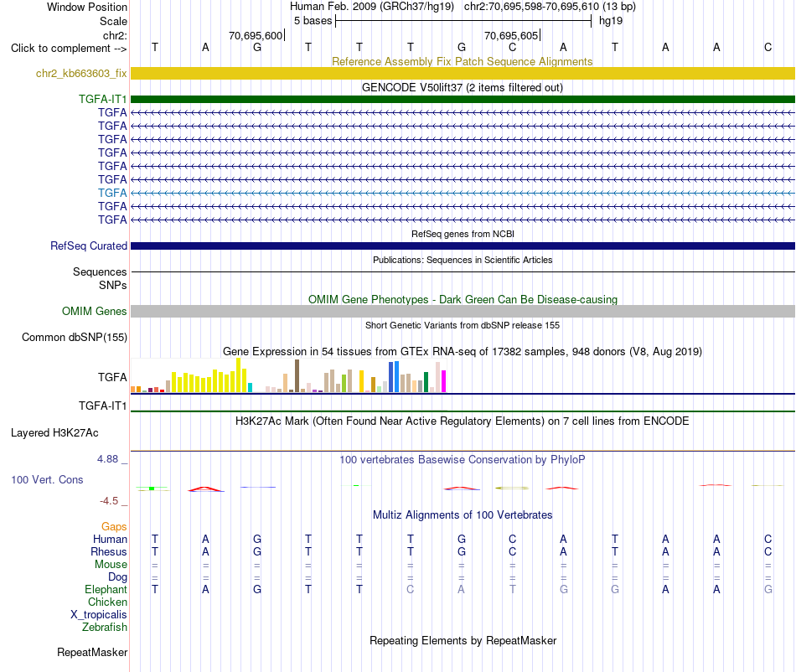Open 'Multiz Alignments of 100 Vertebrates' title
This screenshot has height=672, width=796.
tap(463, 514)
